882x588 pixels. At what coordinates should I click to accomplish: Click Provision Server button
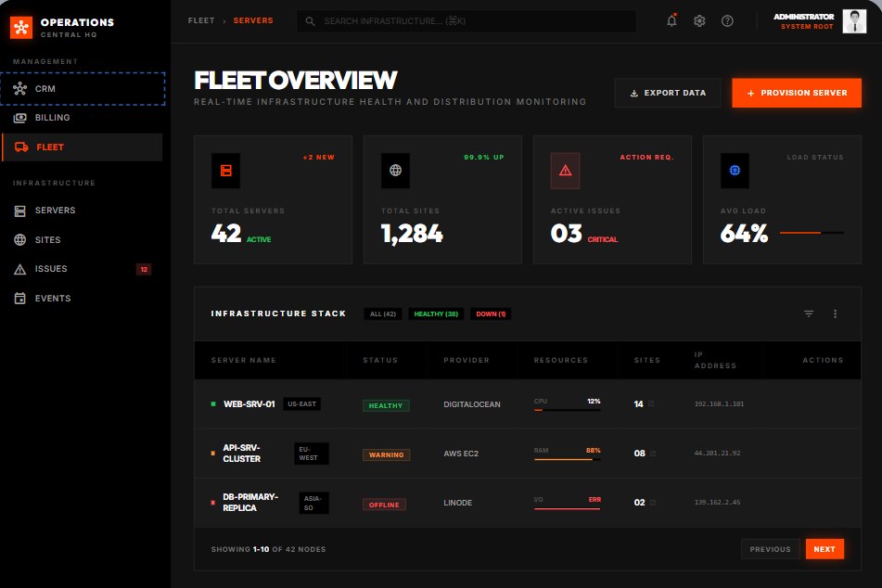[797, 93]
